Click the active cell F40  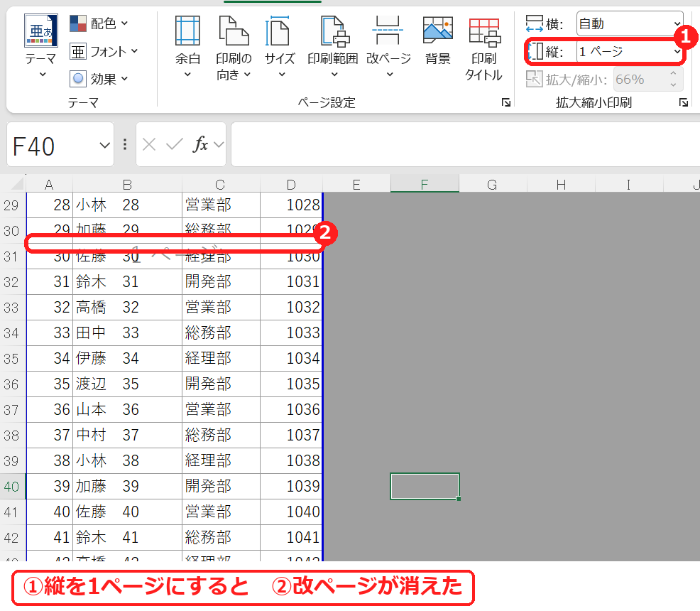pos(425,487)
